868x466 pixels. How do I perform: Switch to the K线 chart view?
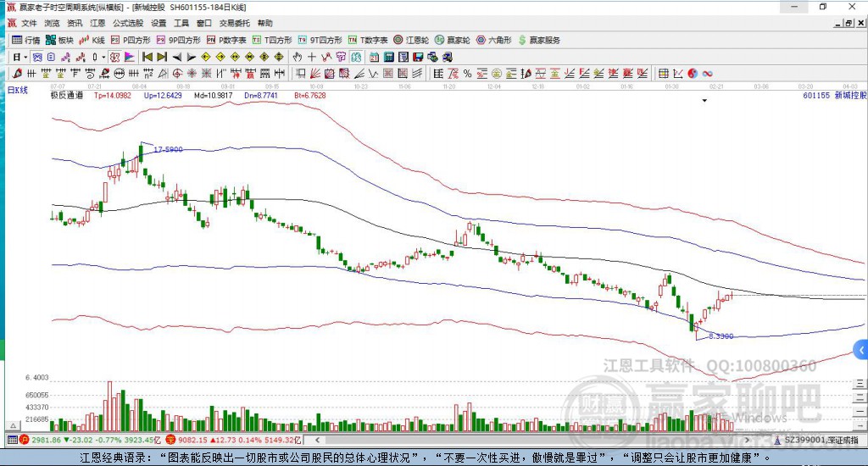92,40
